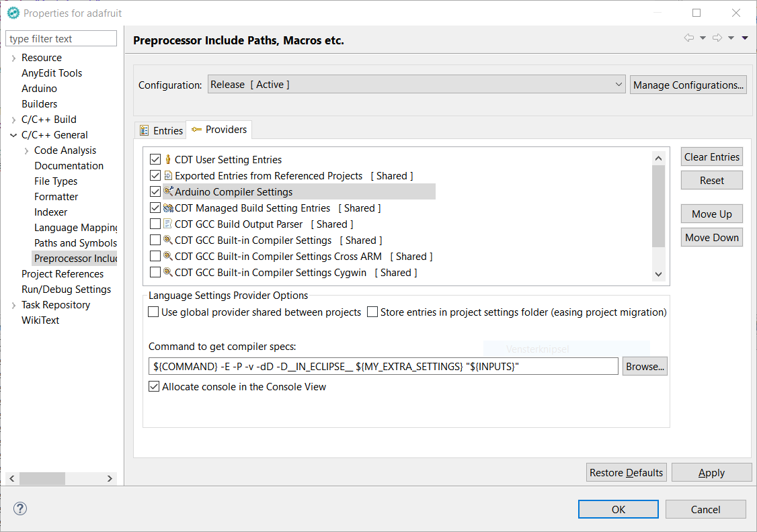The height and width of the screenshot is (532, 757).
Task: Open the Configuration dropdown showing Release
Action: (x=417, y=85)
